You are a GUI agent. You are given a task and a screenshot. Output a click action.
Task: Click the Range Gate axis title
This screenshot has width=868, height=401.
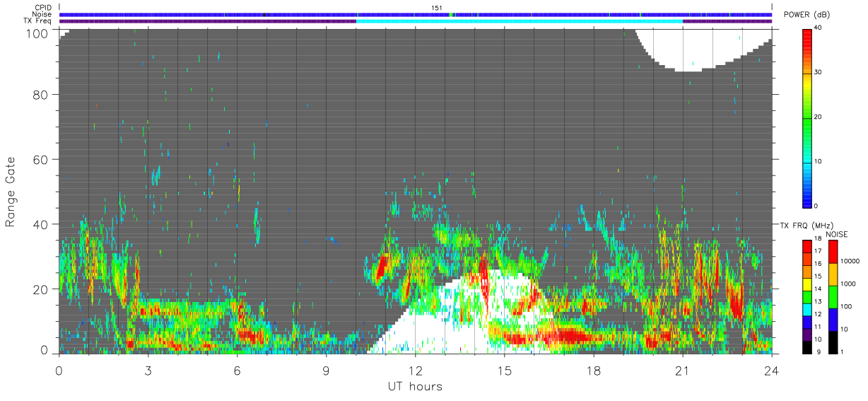coord(11,192)
